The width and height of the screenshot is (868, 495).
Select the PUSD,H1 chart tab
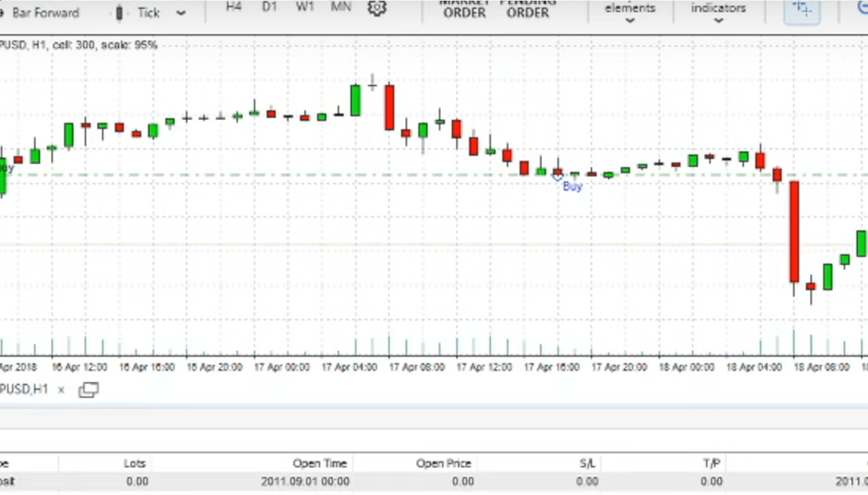click(25, 389)
